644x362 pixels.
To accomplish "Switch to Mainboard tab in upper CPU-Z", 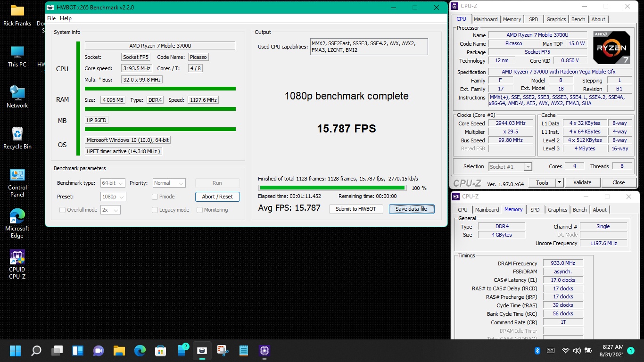I will [x=486, y=19].
